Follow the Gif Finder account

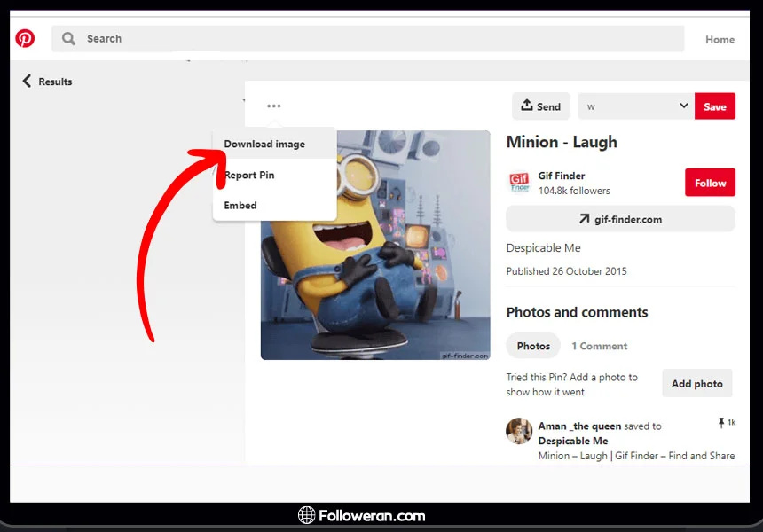tap(710, 183)
